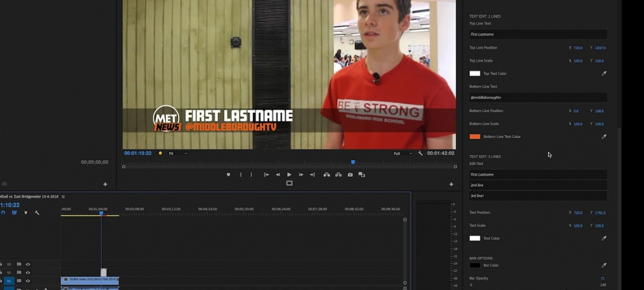Click Bottom Line Text input field
644x290 pixels.
(x=538, y=97)
